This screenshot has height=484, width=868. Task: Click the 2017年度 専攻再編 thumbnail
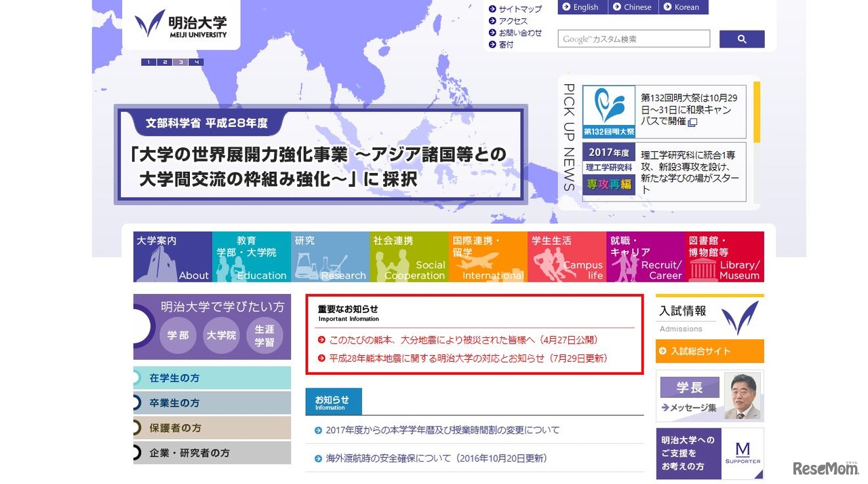[x=609, y=170]
